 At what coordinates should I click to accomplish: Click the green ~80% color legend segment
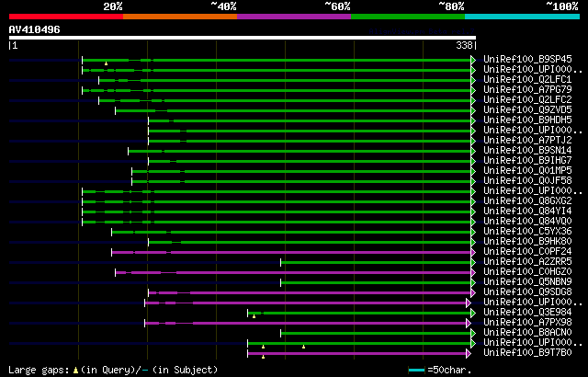click(408, 17)
